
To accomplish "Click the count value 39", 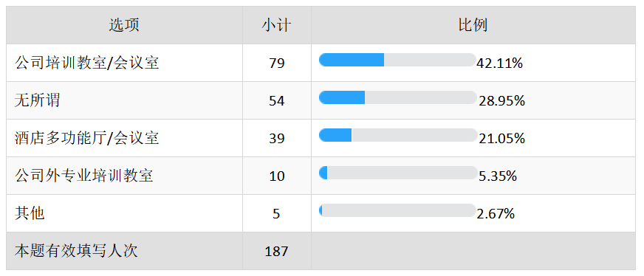I will (x=277, y=139).
